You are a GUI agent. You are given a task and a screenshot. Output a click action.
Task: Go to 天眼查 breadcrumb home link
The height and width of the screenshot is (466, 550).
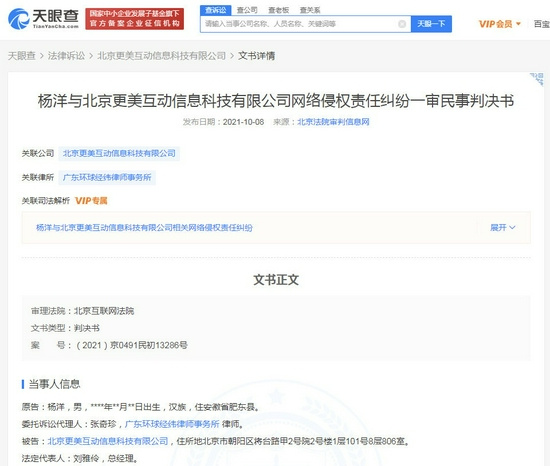(22, 56)
